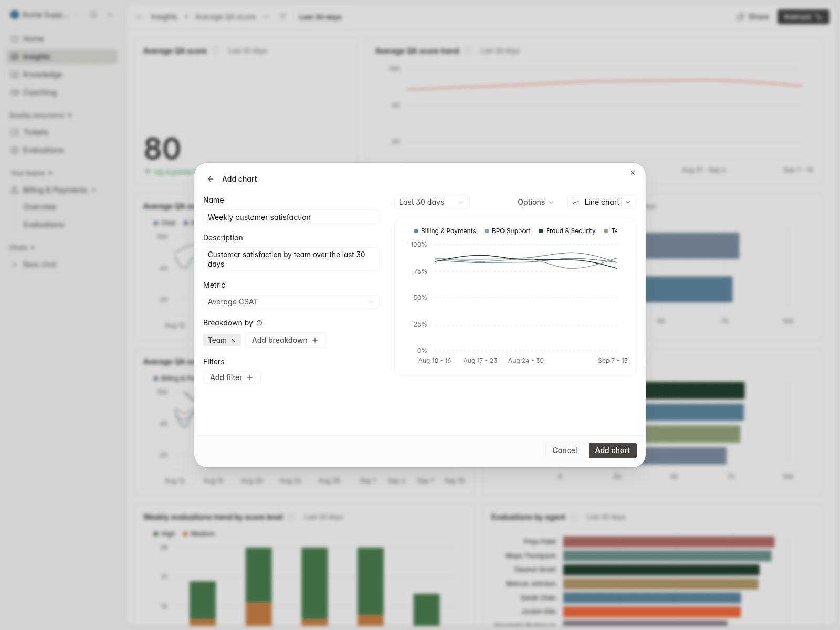Show the Breakdown by info tooltip icon
This screenshot has width=840, height=630.
click(259, 323)
